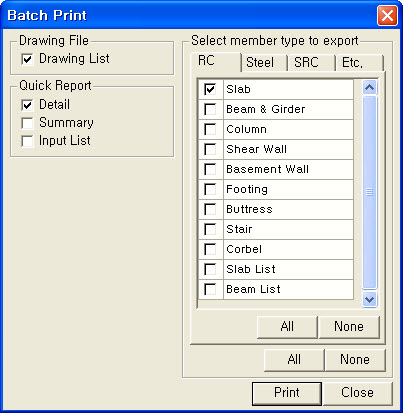Image resolution: width=403 pixels, height=413 pixels.
Task: Click the member list scroll-up arrow
Action: coord(369,88)
